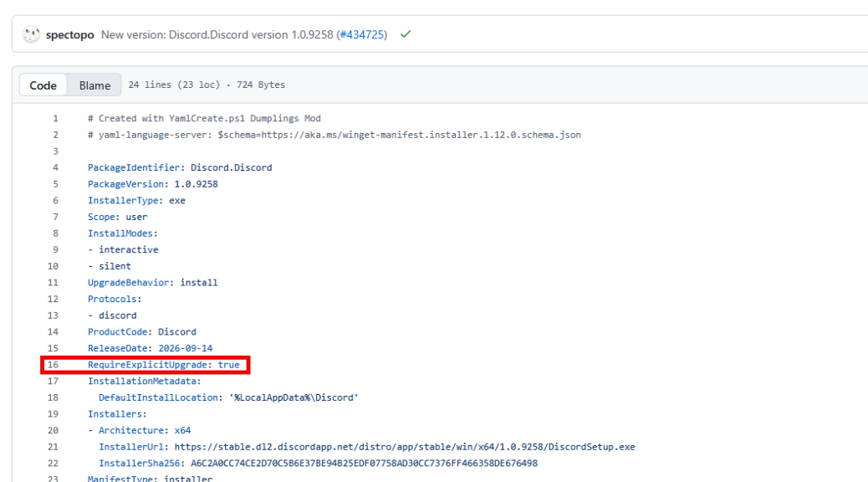
Task: Click 'InstallerUrl' key
Action: tap(131, 447)
